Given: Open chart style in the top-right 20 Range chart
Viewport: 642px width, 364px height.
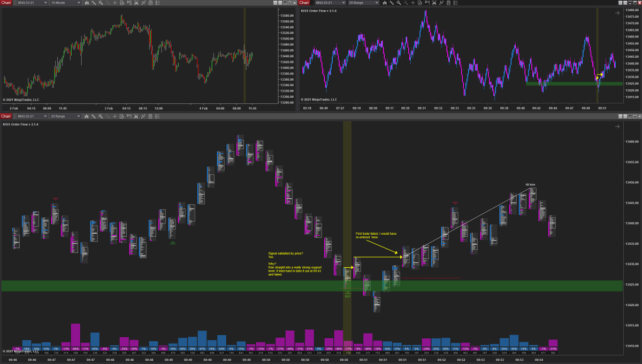Looking at the screenshot, I should (384, 3).
